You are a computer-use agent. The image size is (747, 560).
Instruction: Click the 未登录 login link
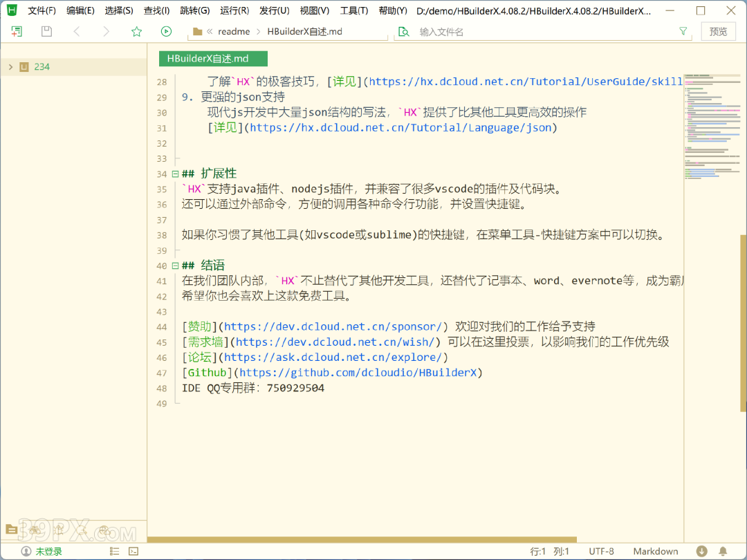pos(49,552)
